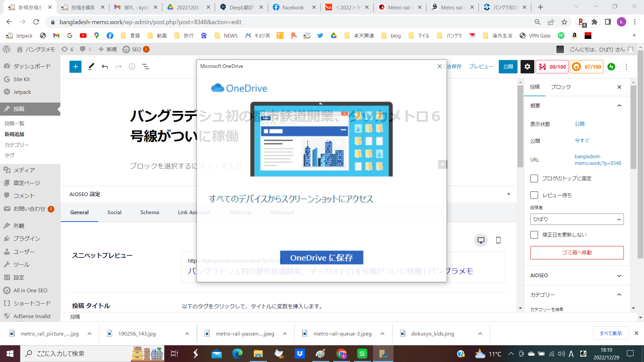Open the 67/100 headline score indicator
Screen dimensions: 644x362
pos(587,67)
